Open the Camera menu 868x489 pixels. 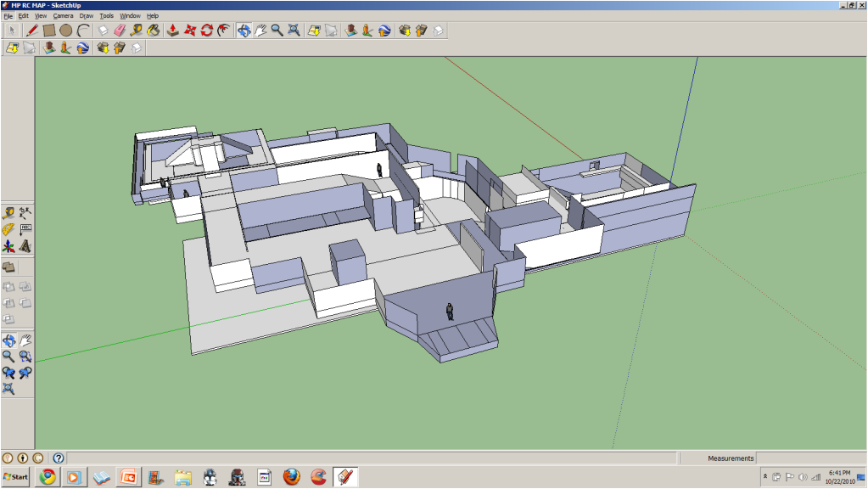click(x=63, y=16)
